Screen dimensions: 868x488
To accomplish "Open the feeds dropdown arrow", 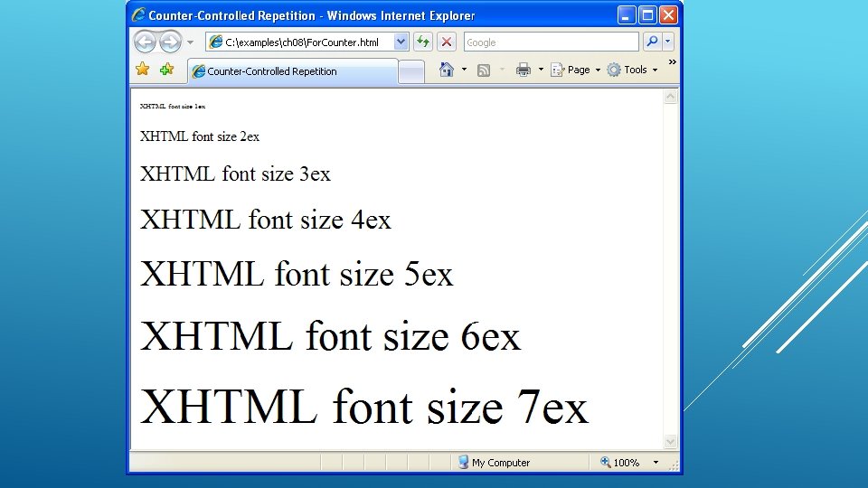I will (502, 70).
